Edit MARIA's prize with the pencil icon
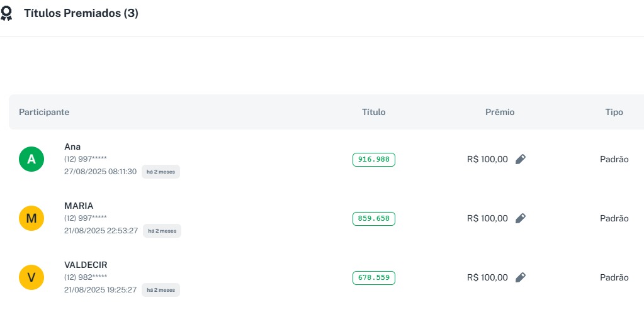The height and width of the screenshot is (322, 644). 520,219
